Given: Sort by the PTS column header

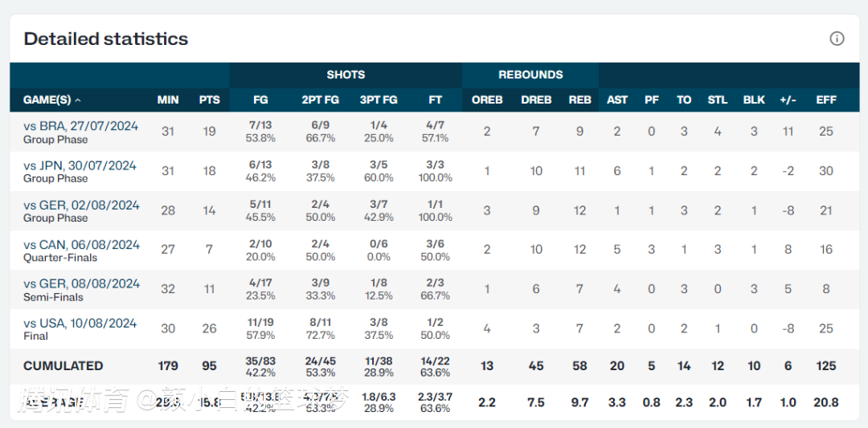Looking at the screenshot, I should point(209,100).
